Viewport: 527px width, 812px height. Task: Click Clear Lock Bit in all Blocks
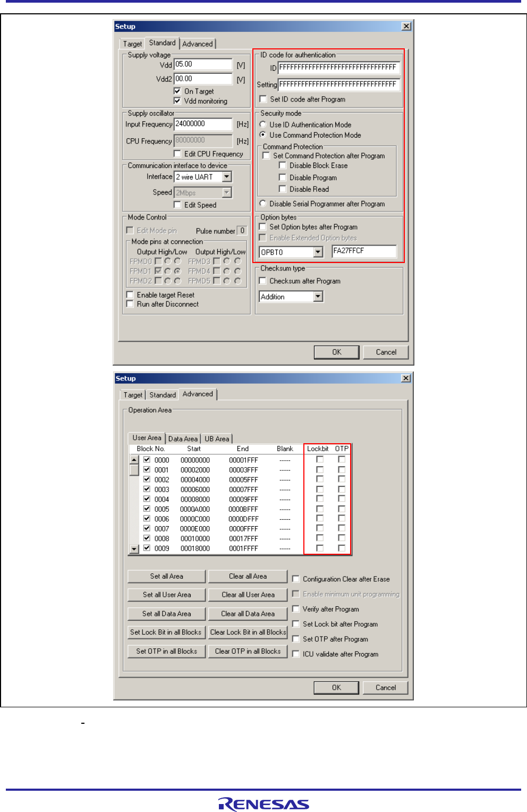click(x=248, y=632)
